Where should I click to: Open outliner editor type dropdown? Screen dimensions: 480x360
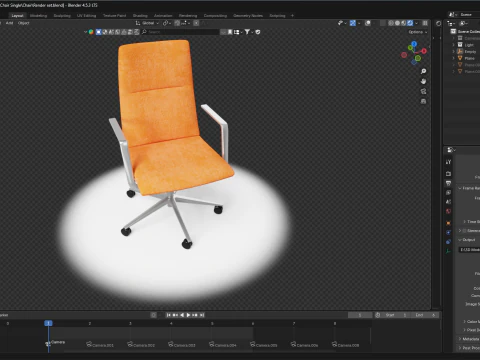[451, 23]
